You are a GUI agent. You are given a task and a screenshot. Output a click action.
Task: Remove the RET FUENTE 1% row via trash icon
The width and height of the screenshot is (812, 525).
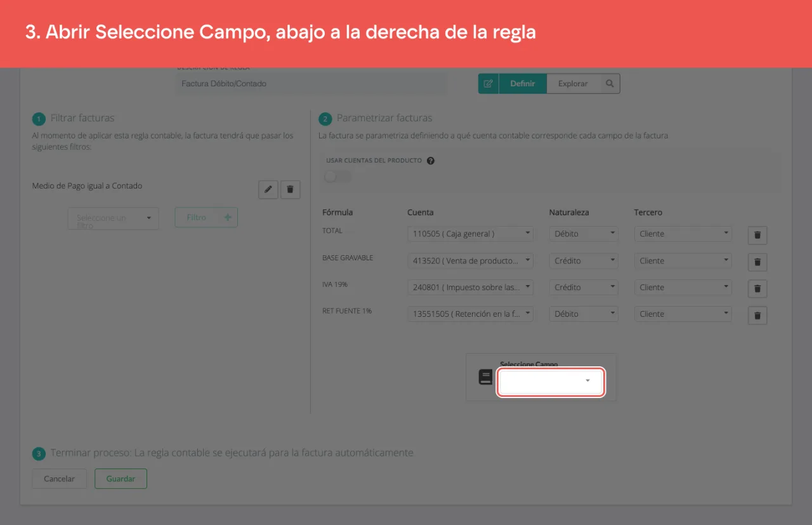pos(757,315)
